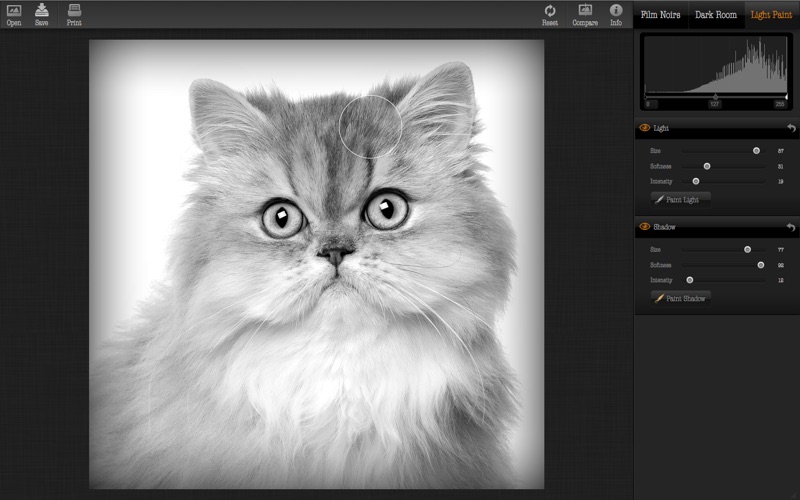Open the Info icon

(x=616, y=11)
